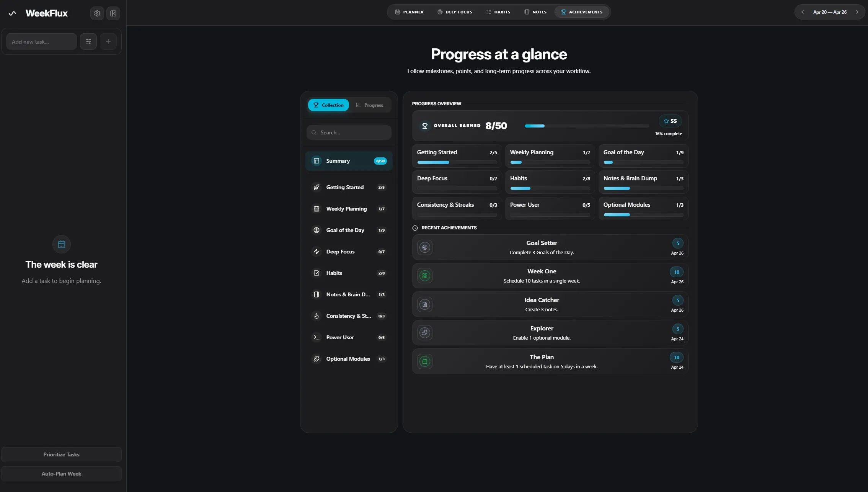This screenshot has width=868, height=492.
Task: Go to next week with right chevron
Action: coord(857,12)
